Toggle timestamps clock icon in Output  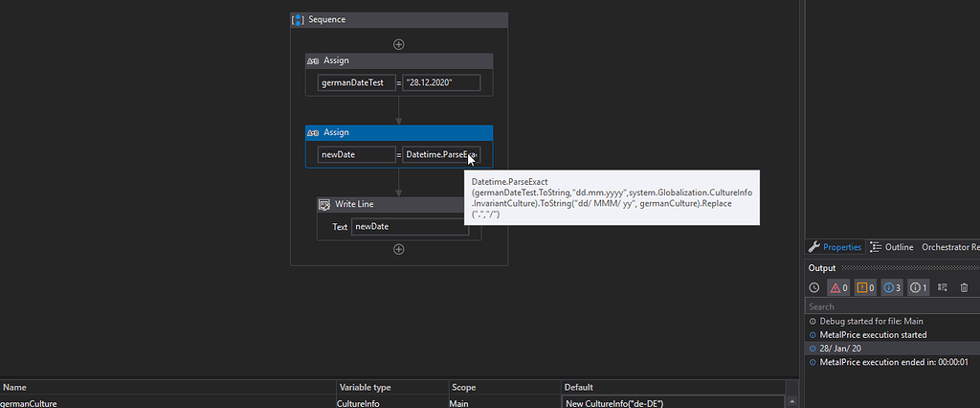point(813,288)
